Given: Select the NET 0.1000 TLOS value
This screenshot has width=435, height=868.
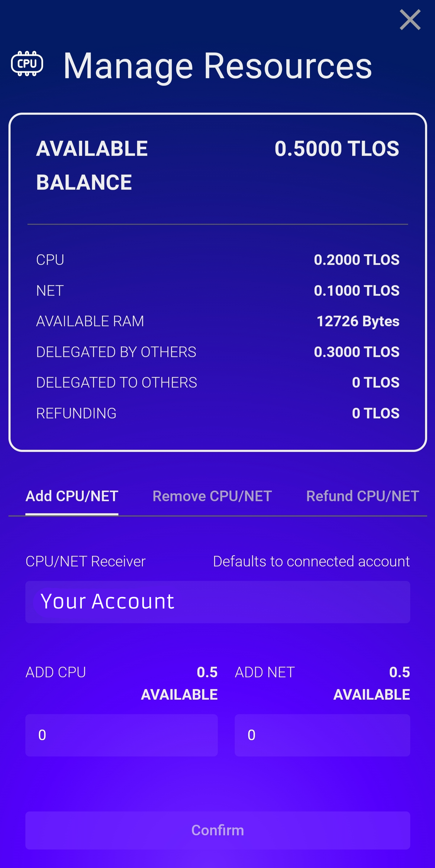Looking at the screenshot, I should pyautogui.click(x=356, y=290).
